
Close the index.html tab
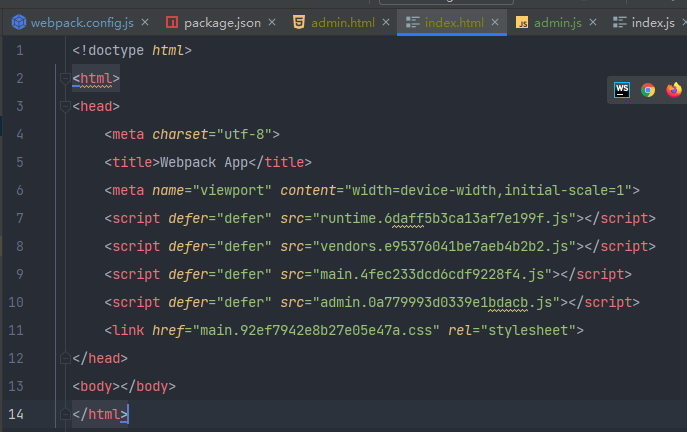tap(495, 22)
